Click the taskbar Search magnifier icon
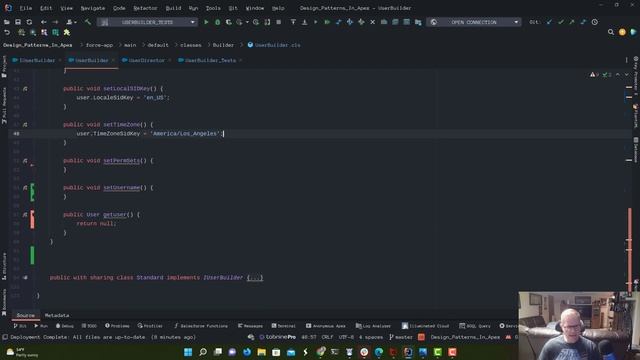This screenshot has width=640, height=360. coord(203,352)
